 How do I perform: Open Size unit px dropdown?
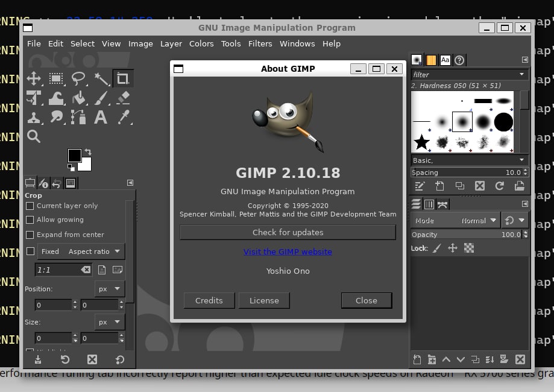[110, 322]
